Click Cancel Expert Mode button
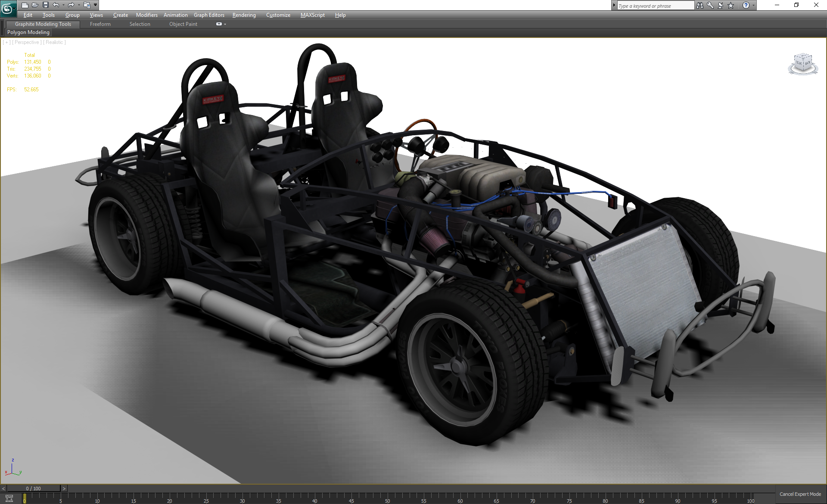Image resolution: width=827 pixels, height=504 pixels. (800, 494)
